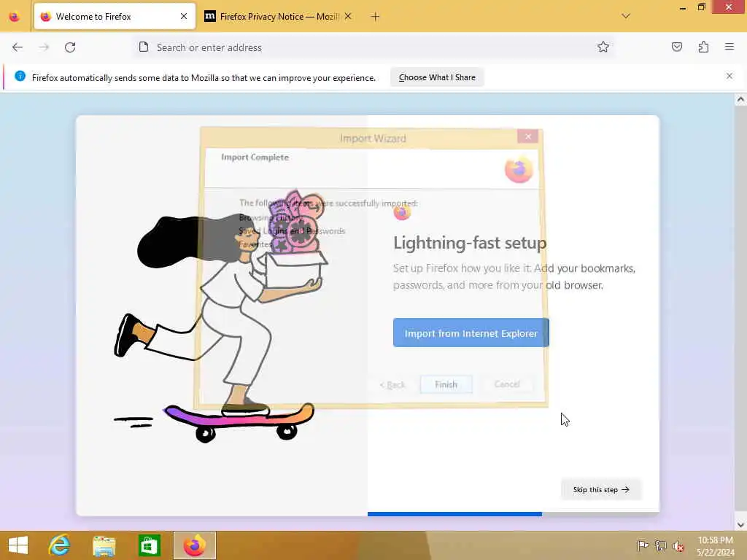Dismiss the data sharing notification bar
The height and width of the screenshot is (560, 747).
[729, 76]
